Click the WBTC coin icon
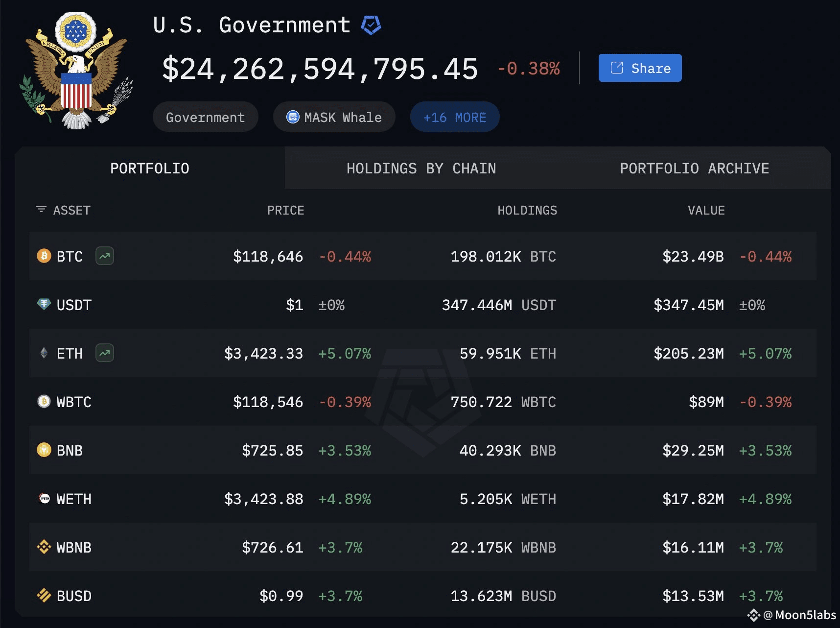This screenshot has width=840, height=628. tap(44, 401)
